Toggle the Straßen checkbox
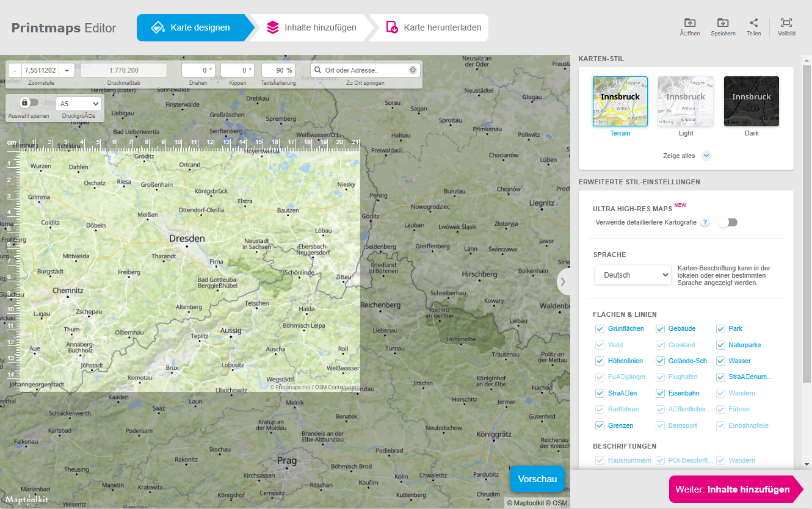The height and width of the screenshot is (509, 812). [600, 394]
